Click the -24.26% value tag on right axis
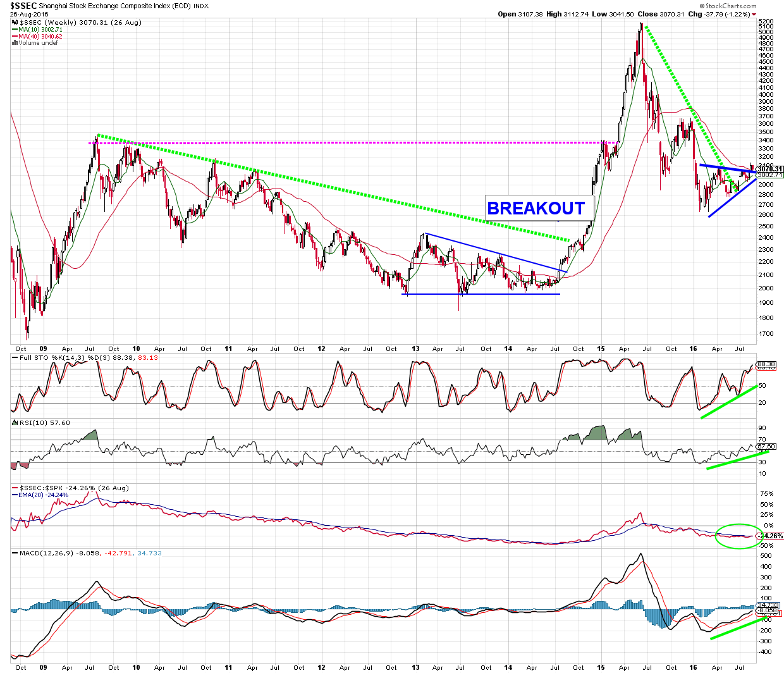Image resolution: width=784 pixels, height=673 pixels. point(770,536)
